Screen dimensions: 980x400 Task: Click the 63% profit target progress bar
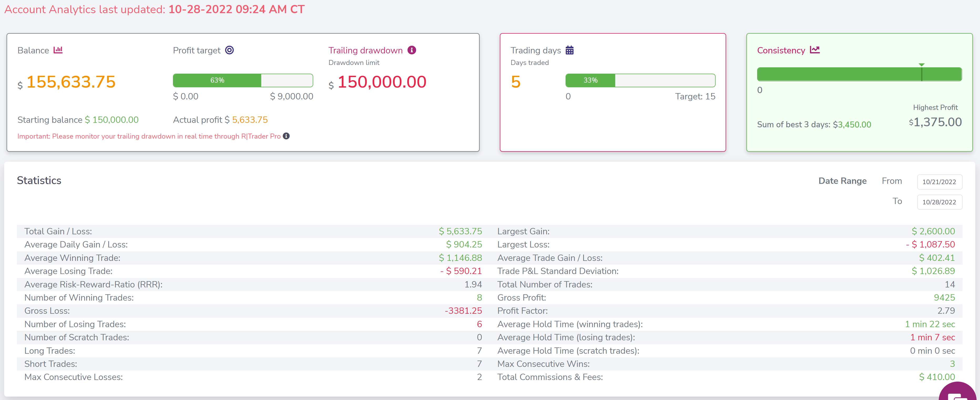[x=243, y=80]
